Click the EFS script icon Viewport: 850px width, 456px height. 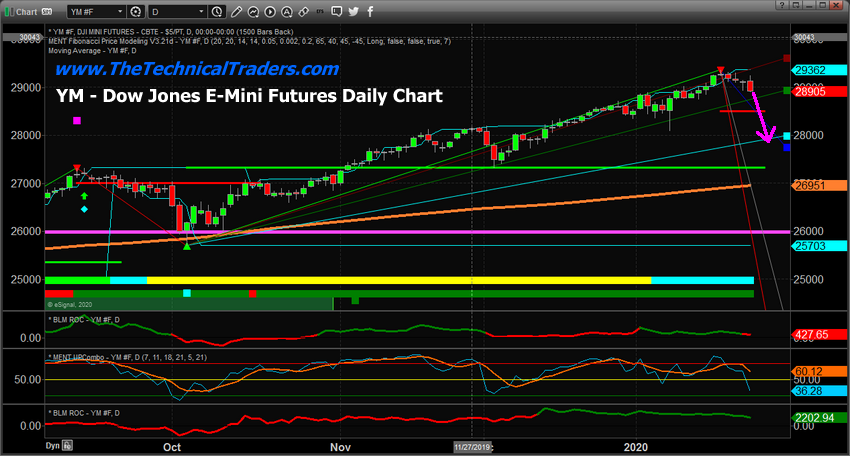click(320, 11)
